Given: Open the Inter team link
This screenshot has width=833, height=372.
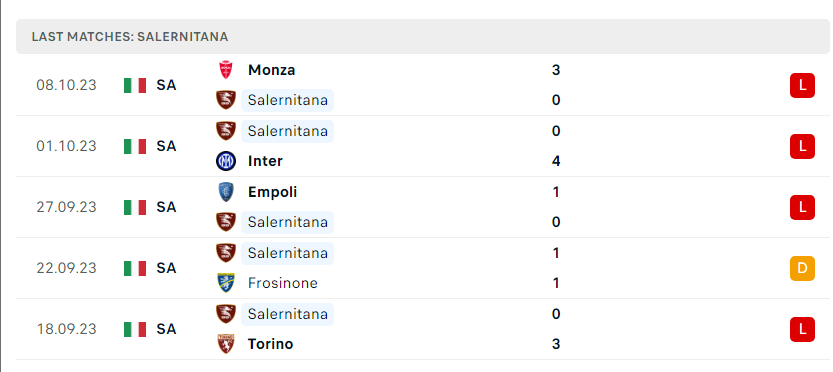Looking at the screenshot, I should pyautogui.click(x=265, y=161).
